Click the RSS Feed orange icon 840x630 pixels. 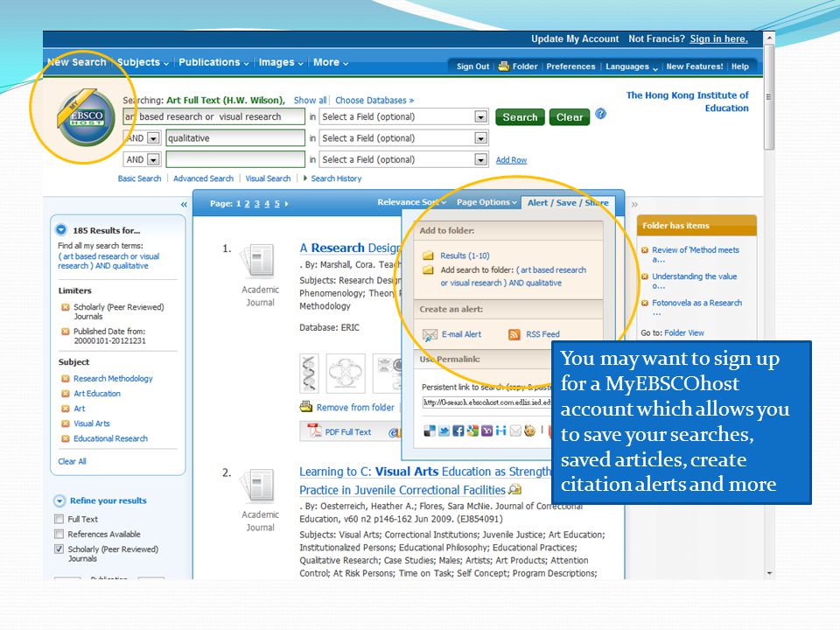[514, 334]
